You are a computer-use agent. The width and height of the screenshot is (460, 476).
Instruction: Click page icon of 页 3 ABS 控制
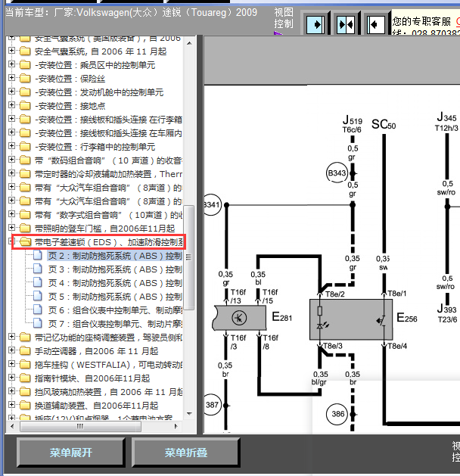(x=38, y=269)
